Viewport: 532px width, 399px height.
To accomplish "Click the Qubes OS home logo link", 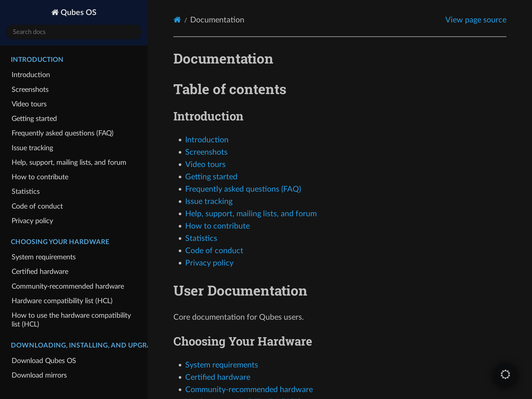I will coord(74,12).
